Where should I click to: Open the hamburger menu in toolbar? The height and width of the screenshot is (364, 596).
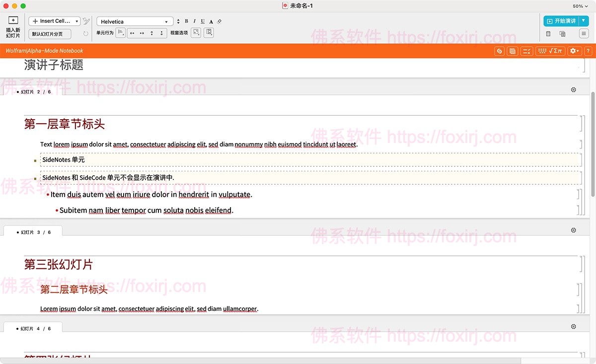pyautogui.click(x=584, y=34)
